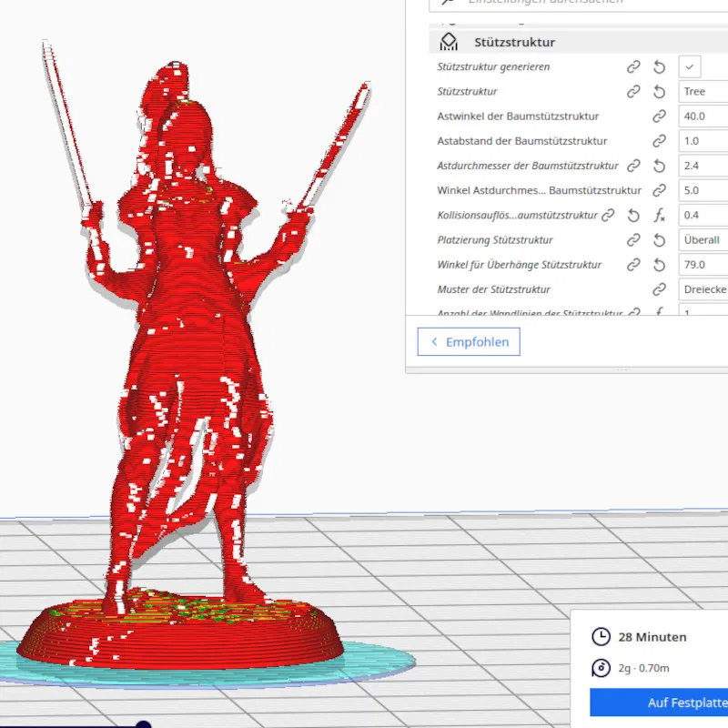Collapse the Stützstruktur settings section header

[579, 42]
